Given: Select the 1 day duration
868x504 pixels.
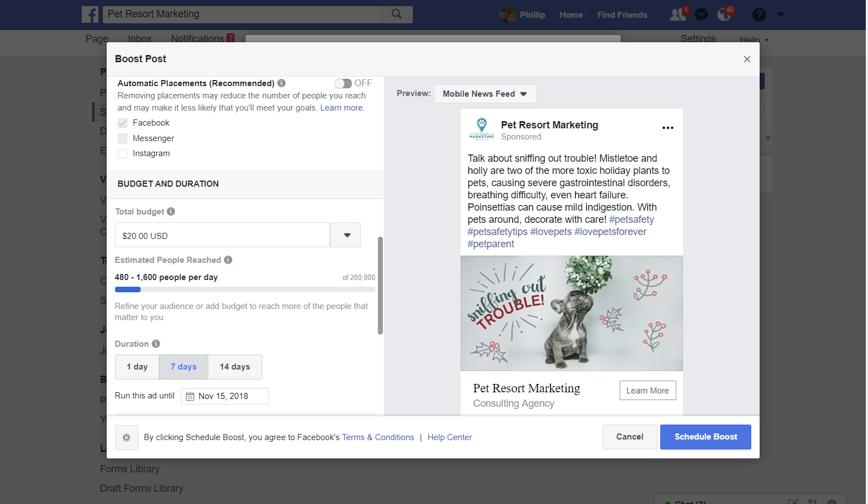Looking at the screenshot, I should click(x=137, y=367).
